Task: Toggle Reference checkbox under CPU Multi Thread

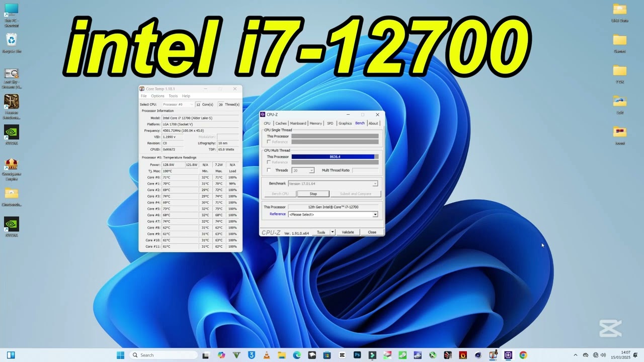Action: [269, 162]
